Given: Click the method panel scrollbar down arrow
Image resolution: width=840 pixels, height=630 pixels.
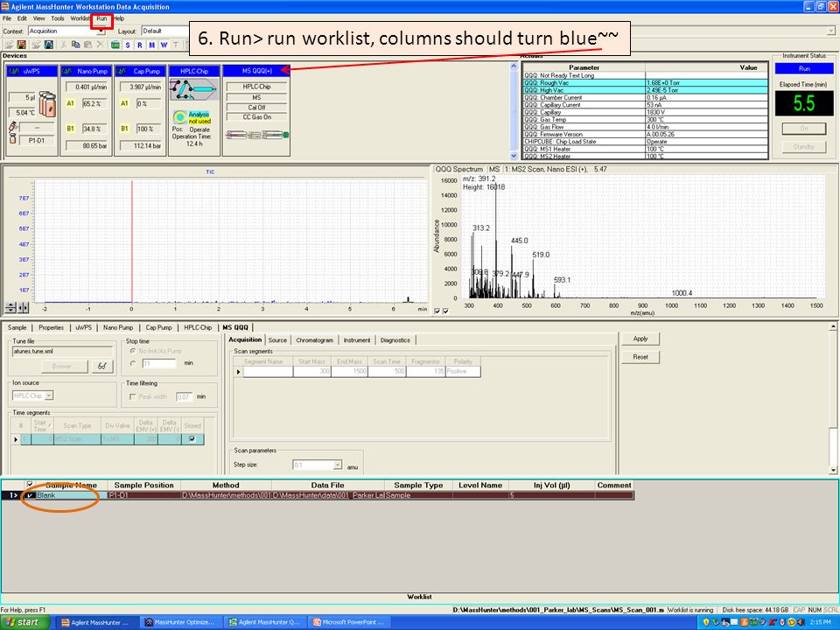Looking at the screenshot, I should [x=833, y=471].
